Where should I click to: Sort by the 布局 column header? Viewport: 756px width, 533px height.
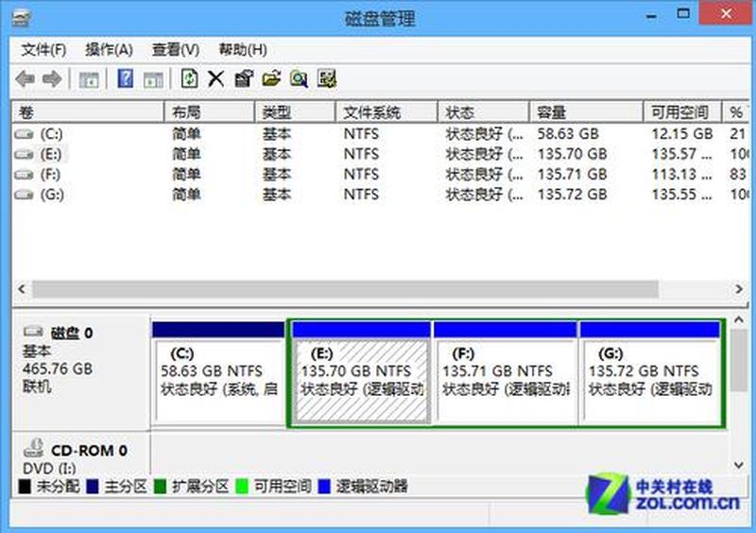(x=209, y=112)
